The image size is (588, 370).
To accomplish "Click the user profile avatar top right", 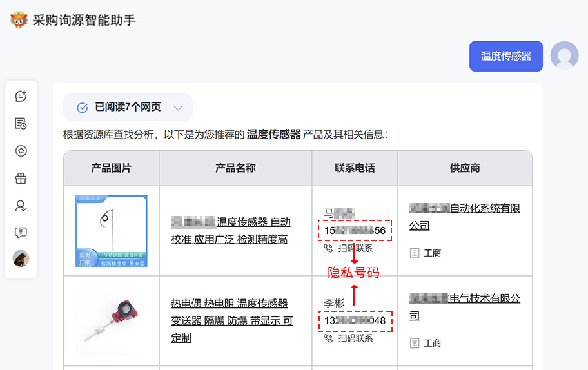I will [x=564, y=55].
